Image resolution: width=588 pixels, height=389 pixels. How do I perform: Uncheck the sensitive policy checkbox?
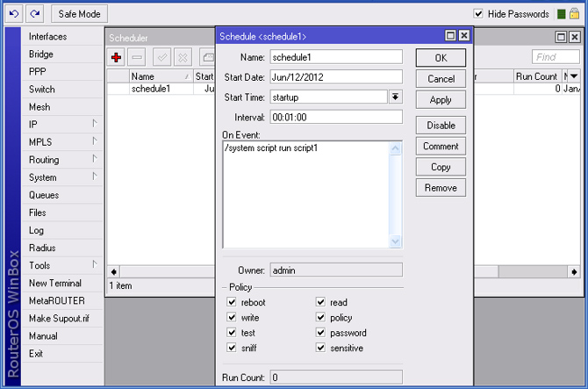pyautogui.click(x=321, y=349)
